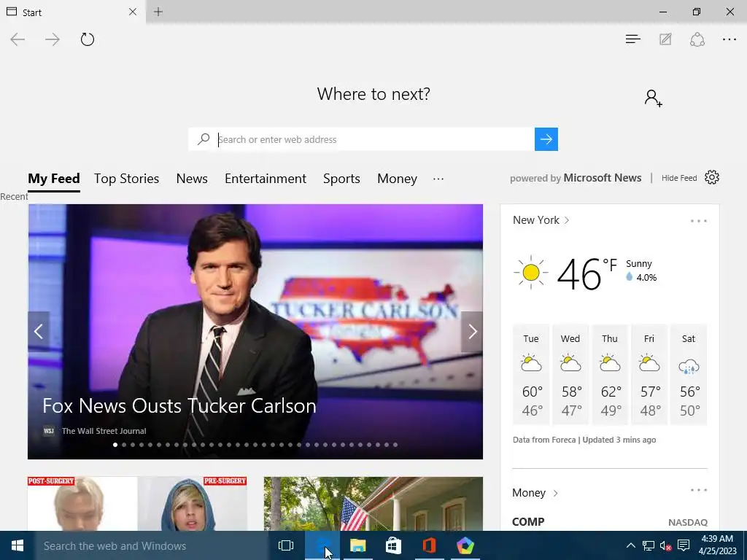
Task: Click the muted volume icon in tray
Action: (665, 545)
